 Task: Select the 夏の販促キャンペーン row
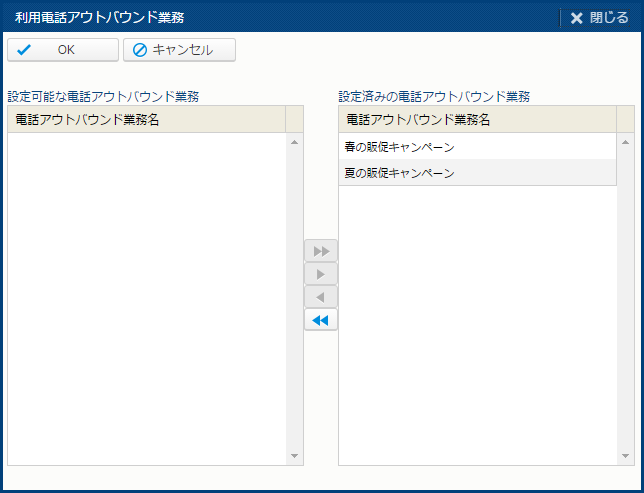[x=476, y=173]
